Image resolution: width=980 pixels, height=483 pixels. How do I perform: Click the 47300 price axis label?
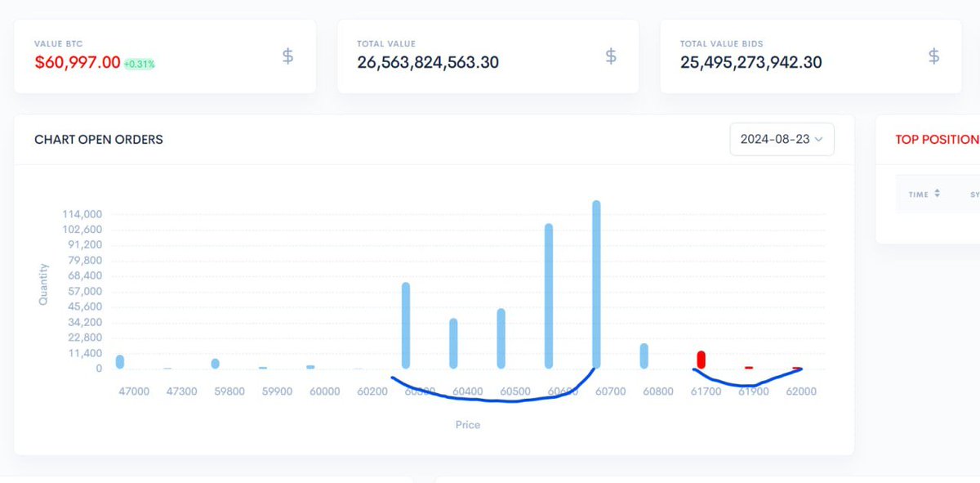pos(181,391)
